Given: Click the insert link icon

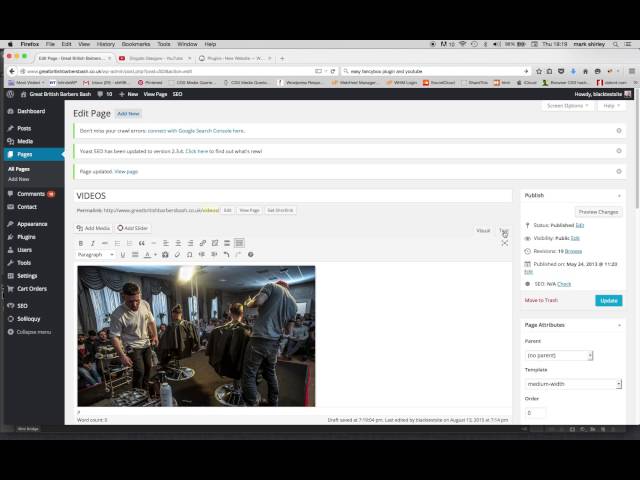Looking at the screenshot, I should [202, 243].
